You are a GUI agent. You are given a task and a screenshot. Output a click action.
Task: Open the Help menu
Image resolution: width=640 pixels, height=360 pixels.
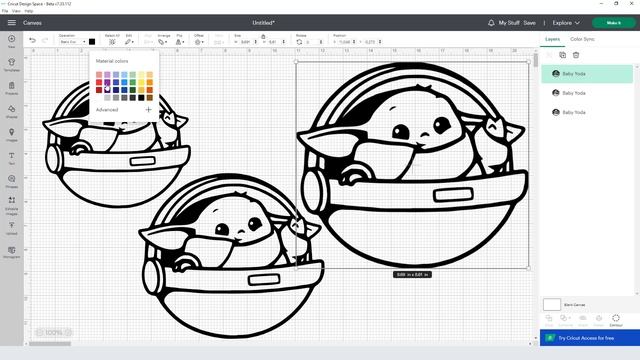click(29, 11)
